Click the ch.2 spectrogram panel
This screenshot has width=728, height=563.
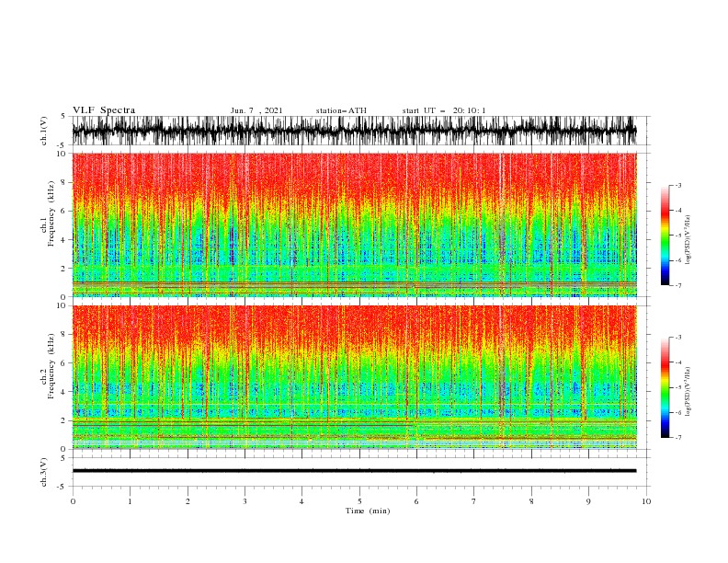point(354,377)
